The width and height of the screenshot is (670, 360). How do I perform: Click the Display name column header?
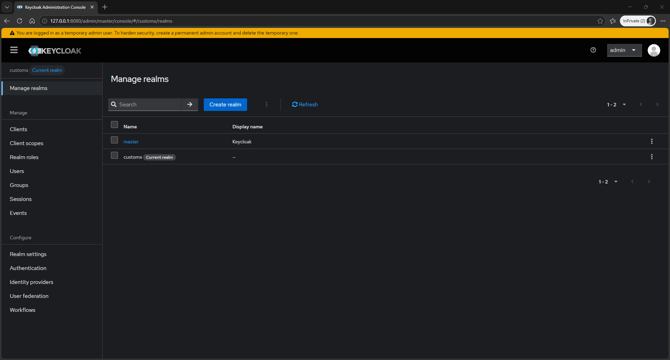247,127
